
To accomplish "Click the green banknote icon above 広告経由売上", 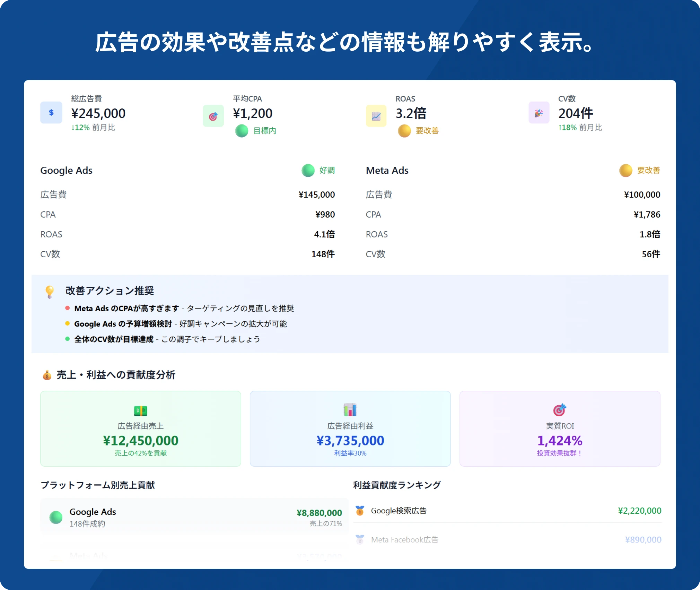I will [x=140, y=411].
